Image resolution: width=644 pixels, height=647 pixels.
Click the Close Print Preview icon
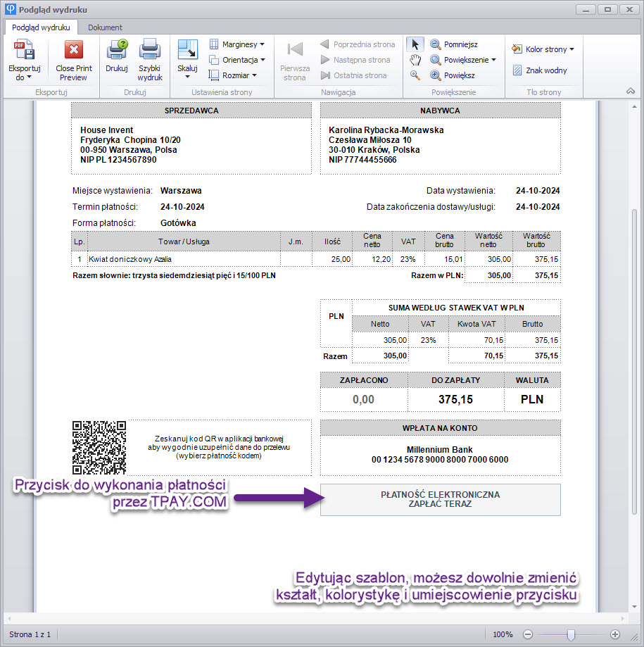click(73, 51)
